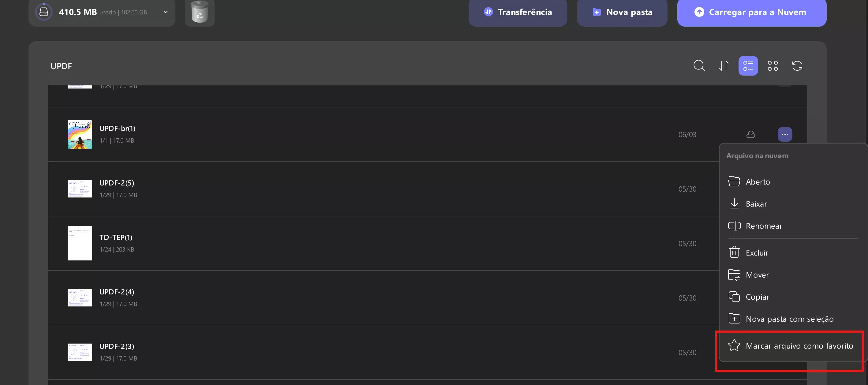Open the trash recycle bin

[x=200, y=12]
